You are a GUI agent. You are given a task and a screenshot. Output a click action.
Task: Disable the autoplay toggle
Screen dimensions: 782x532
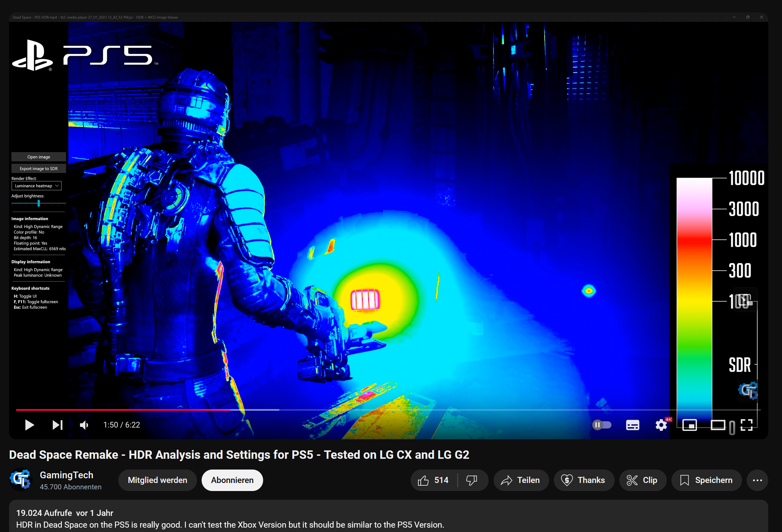(x=602, y=425)
